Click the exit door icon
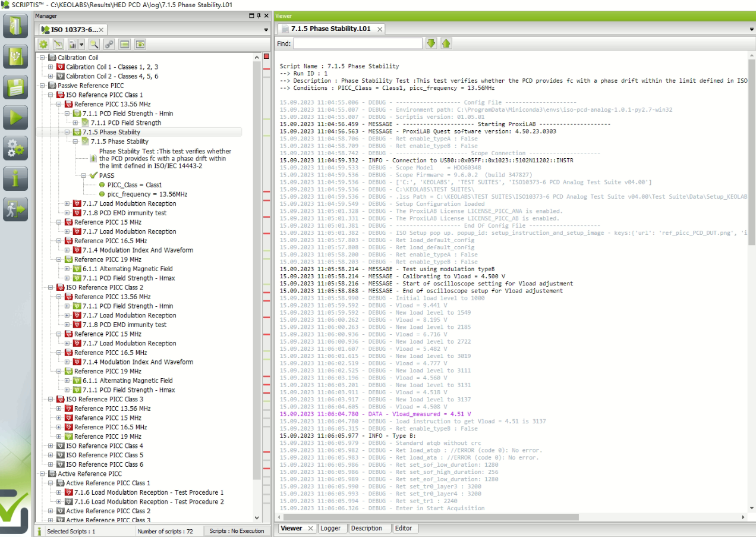The width and height of the screenshot is (756, 537). [x=15, y=209]
